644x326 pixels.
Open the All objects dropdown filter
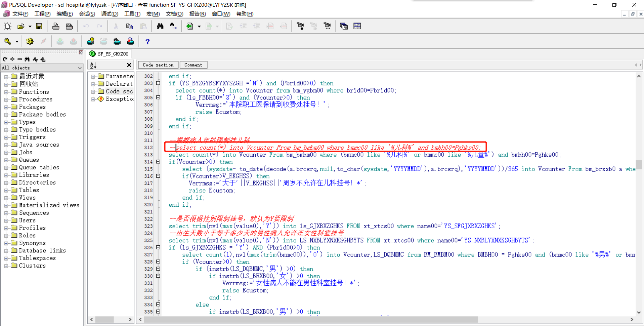tap(80, 68)
